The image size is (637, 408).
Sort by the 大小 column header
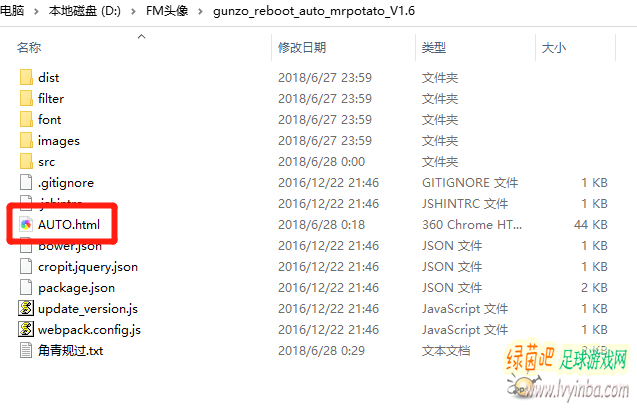click(x=554, y=48)
